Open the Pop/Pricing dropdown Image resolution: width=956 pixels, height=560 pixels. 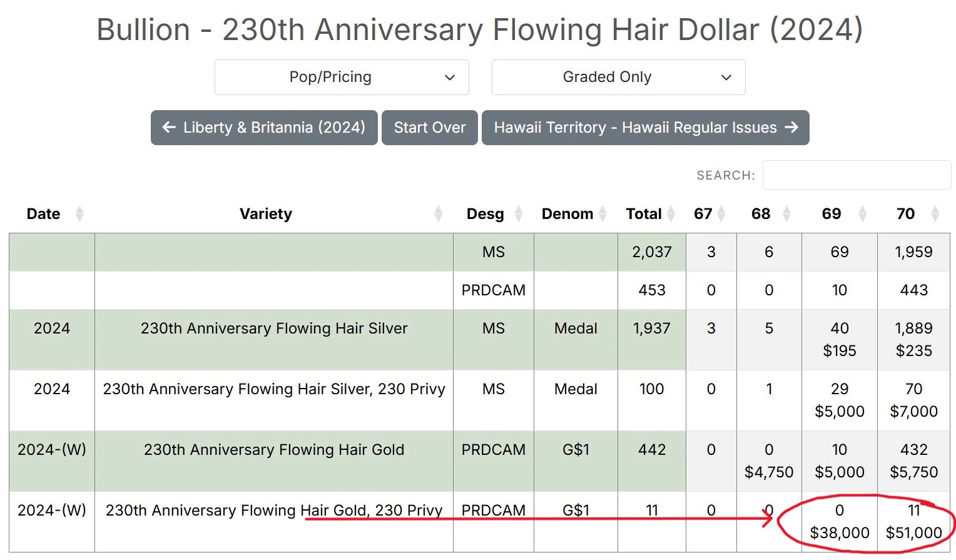pos(342,77)
